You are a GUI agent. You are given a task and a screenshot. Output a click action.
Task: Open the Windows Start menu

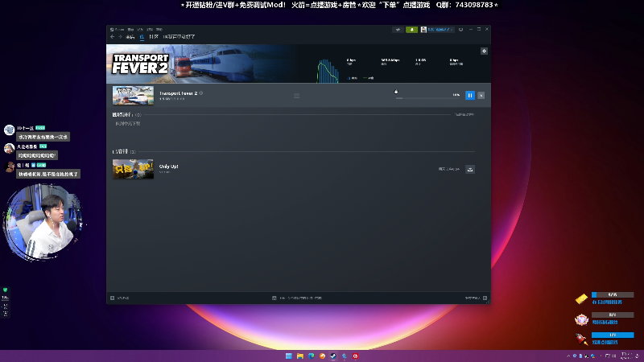click(x=289, y=356)
